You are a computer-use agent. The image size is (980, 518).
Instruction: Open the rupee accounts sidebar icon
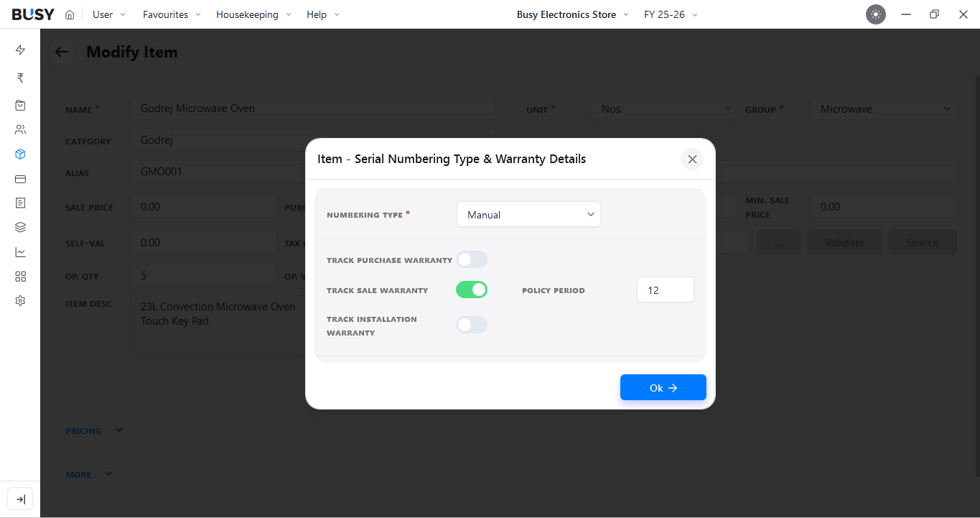tap(20, 78)
